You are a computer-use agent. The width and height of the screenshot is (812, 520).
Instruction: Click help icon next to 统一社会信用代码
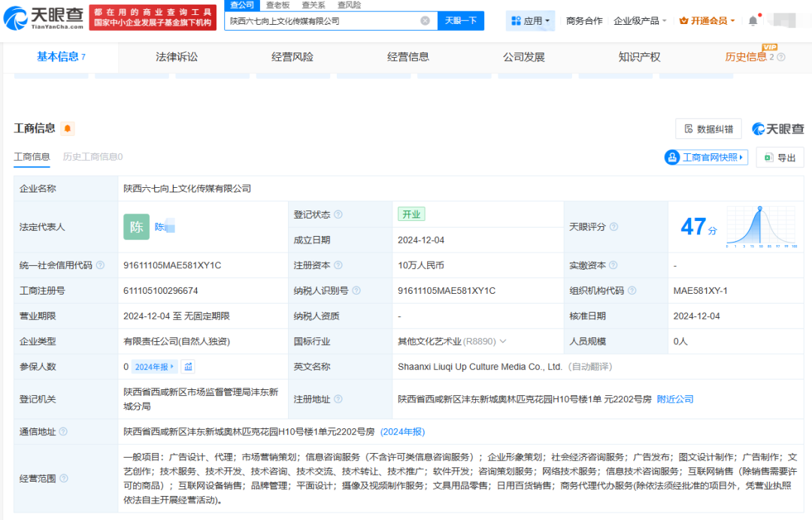tap(100, 265)
